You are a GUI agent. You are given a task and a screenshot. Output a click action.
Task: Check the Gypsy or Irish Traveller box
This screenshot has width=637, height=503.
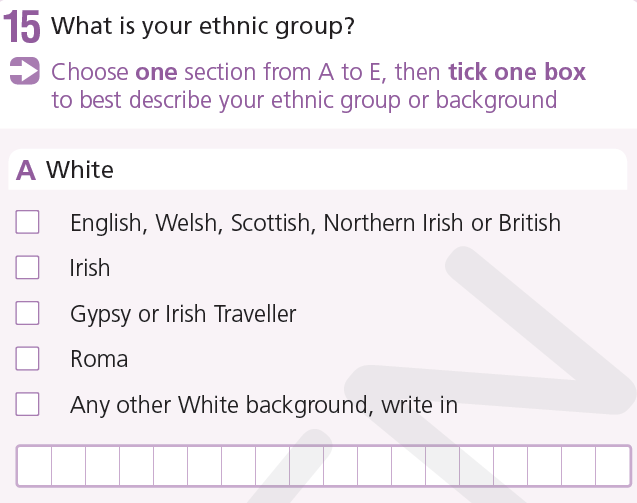28,314
